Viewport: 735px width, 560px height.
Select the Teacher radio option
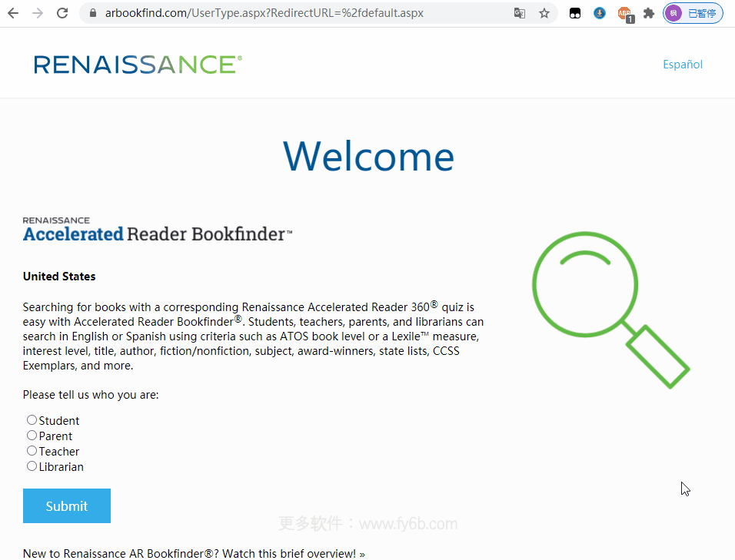tap(32, 450)
